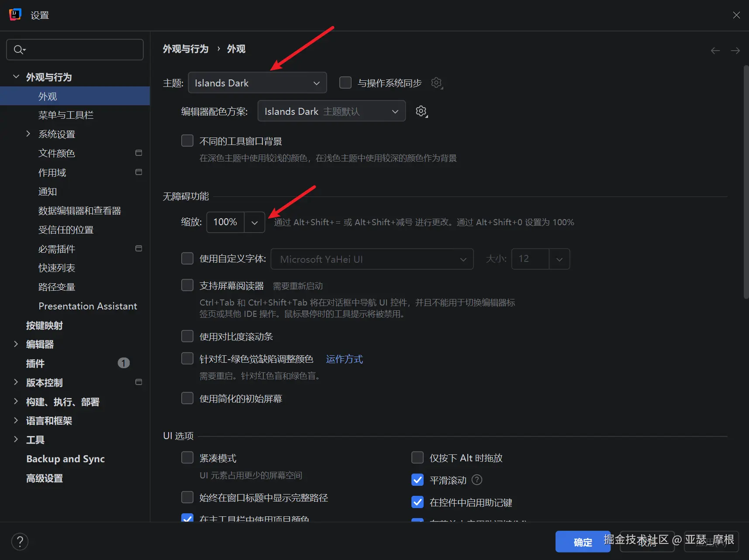
Task: Click the search magnifier icon in settings
Action: point(19,49)
